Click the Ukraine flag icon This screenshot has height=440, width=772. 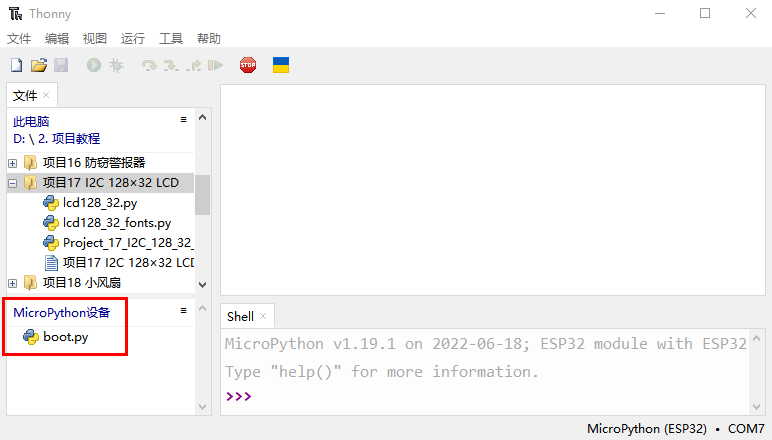click(281, 65)
